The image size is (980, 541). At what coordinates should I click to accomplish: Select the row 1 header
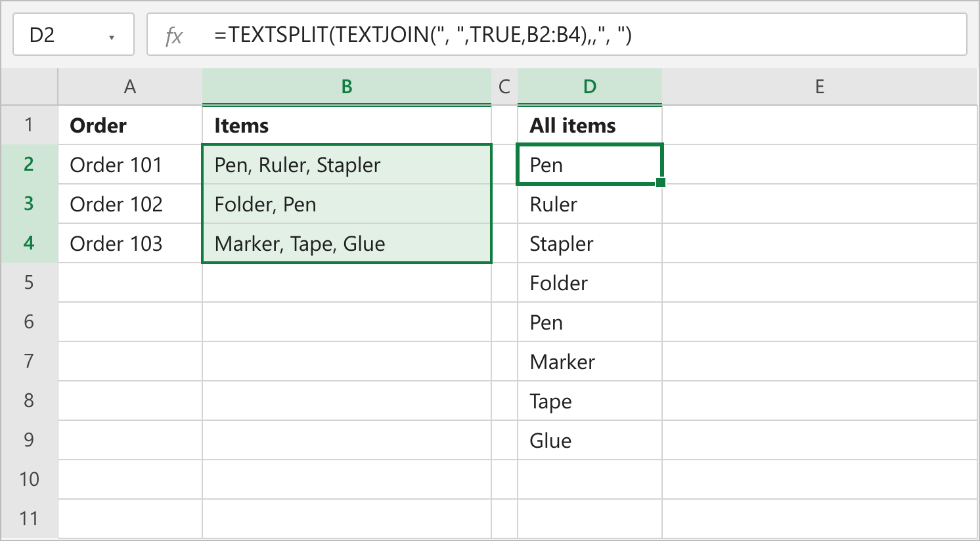pyautogui.click(x=29, y=125)
